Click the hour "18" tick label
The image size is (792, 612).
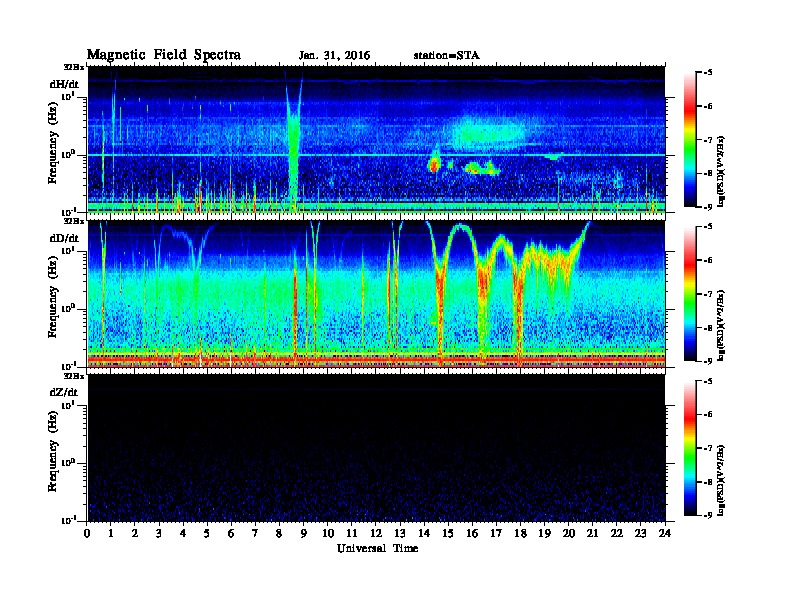(521, 534)
